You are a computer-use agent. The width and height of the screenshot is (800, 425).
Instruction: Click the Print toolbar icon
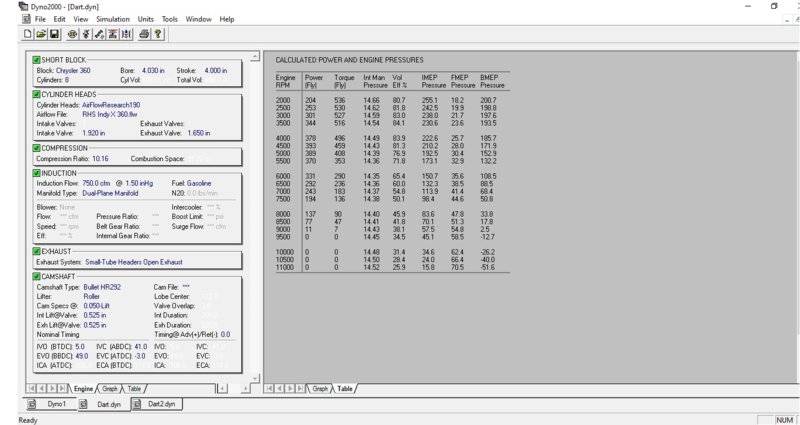(144, 34)
